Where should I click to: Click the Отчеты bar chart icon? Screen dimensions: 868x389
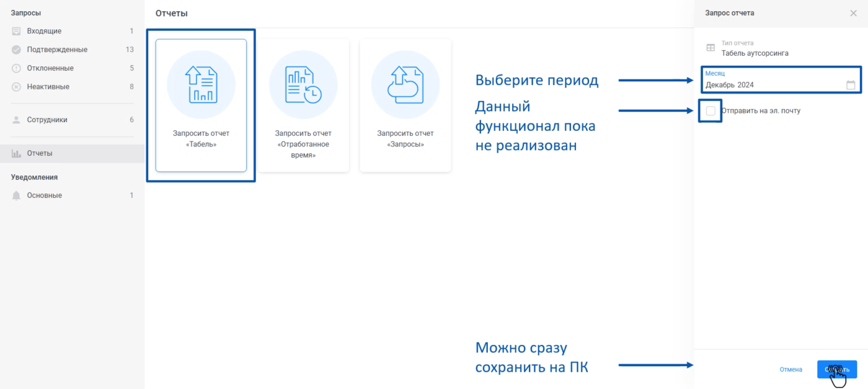(16, 153)
